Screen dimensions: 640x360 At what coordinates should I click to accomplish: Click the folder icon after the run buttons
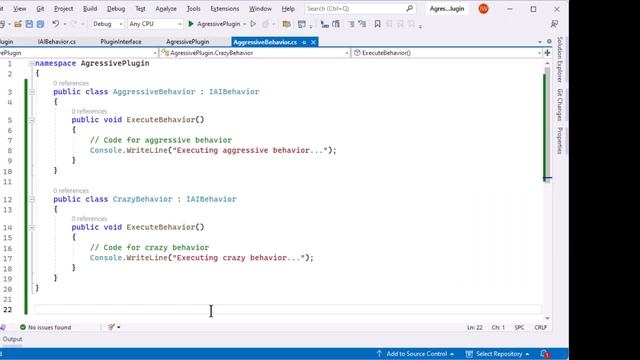pyautogui.click(x=287, y=24)
